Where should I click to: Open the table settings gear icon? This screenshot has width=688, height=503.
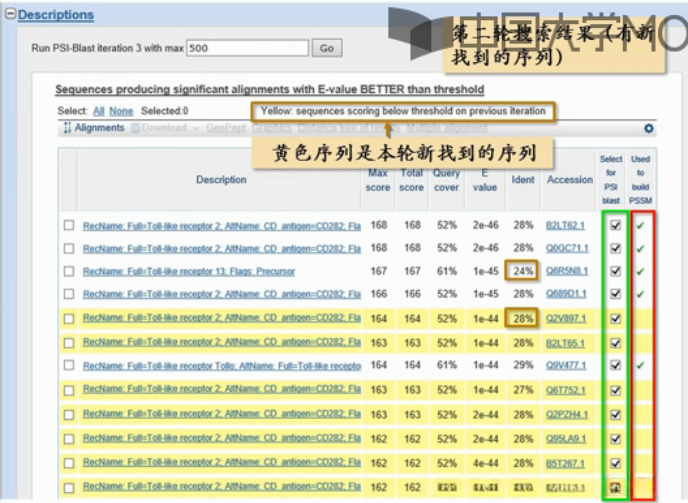(x=649, y=128)
